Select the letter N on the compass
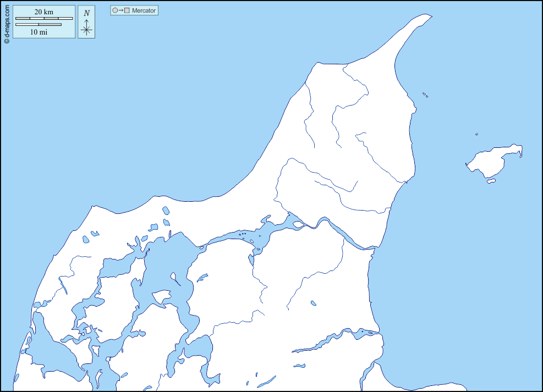543x392 pixels. click(x=86, y=13)
